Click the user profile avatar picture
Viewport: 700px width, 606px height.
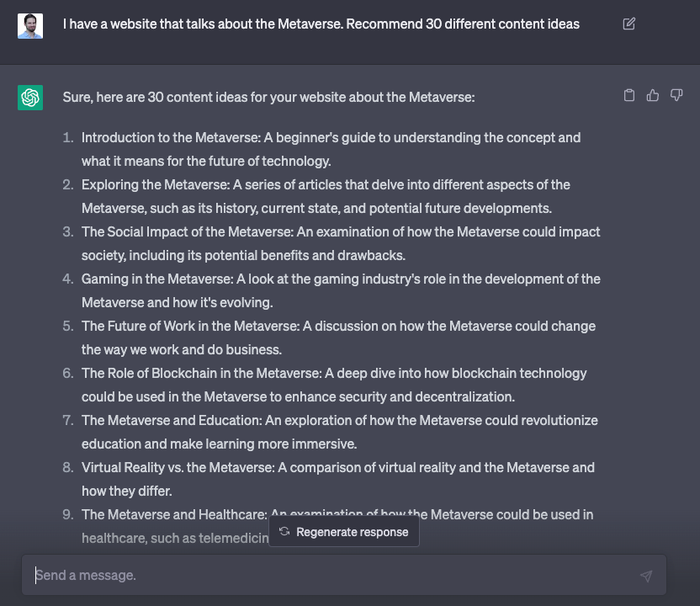tap(30, 24)
